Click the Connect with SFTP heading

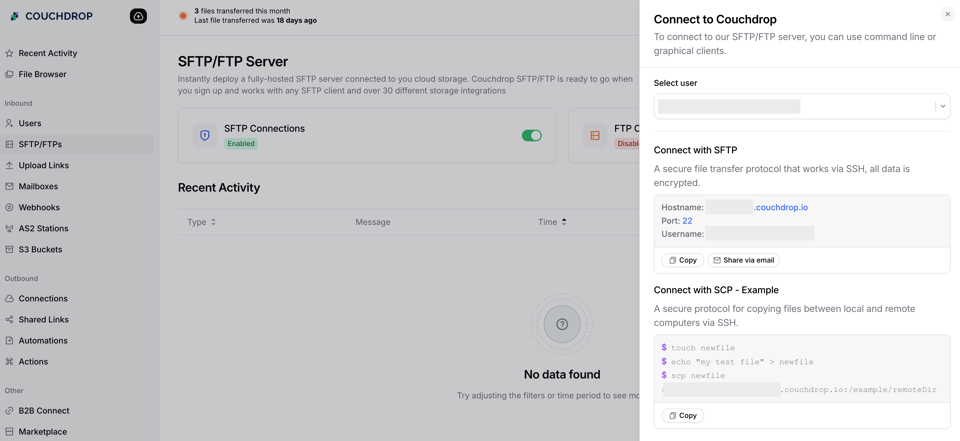click(x=694, y=150)
